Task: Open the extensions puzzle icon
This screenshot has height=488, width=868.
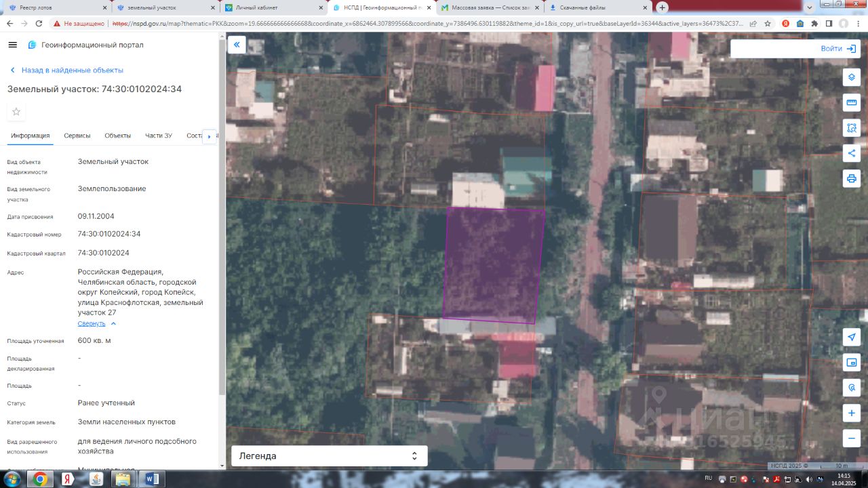Action: pyautogui.click(x=814, y=23)
